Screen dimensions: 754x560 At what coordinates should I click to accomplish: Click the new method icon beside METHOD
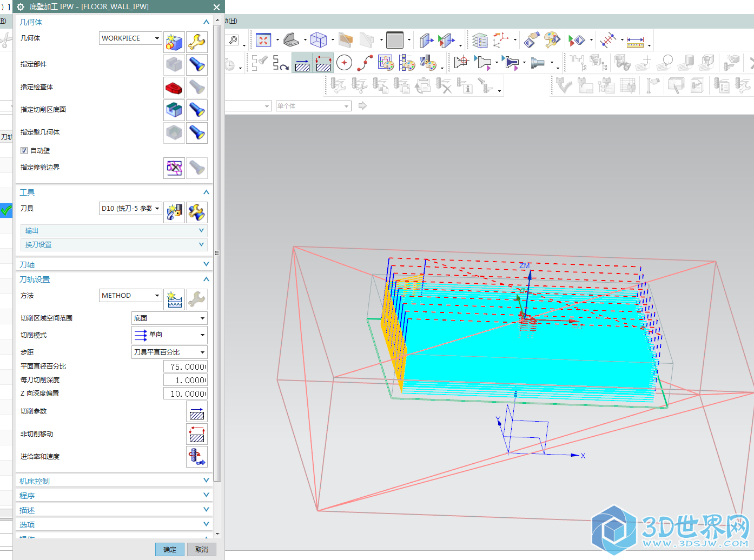coord(174,299)
